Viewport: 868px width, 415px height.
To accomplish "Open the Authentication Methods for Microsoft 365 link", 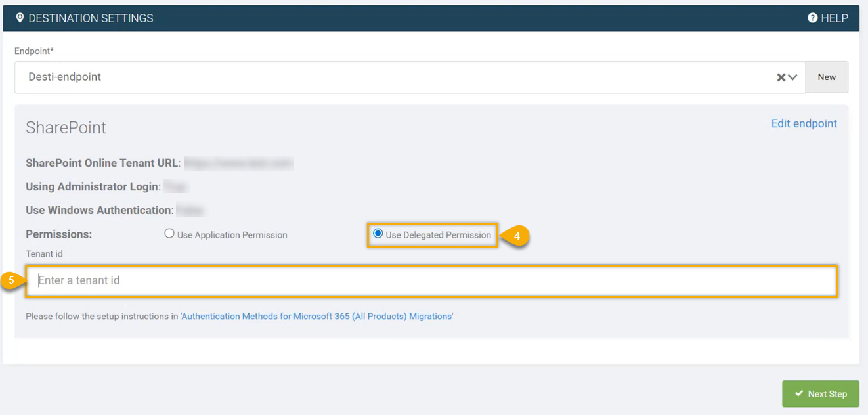I will (316, 317).
